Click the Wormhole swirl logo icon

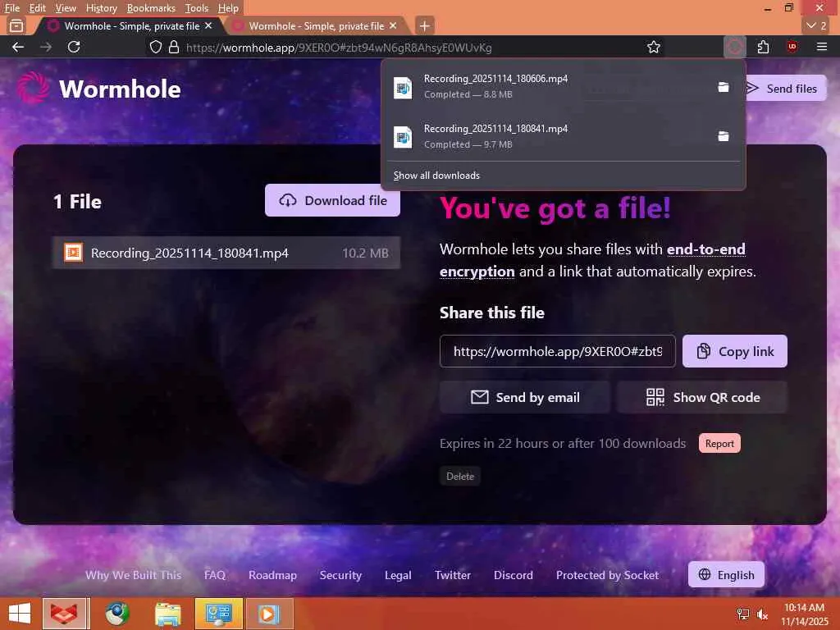33,88
